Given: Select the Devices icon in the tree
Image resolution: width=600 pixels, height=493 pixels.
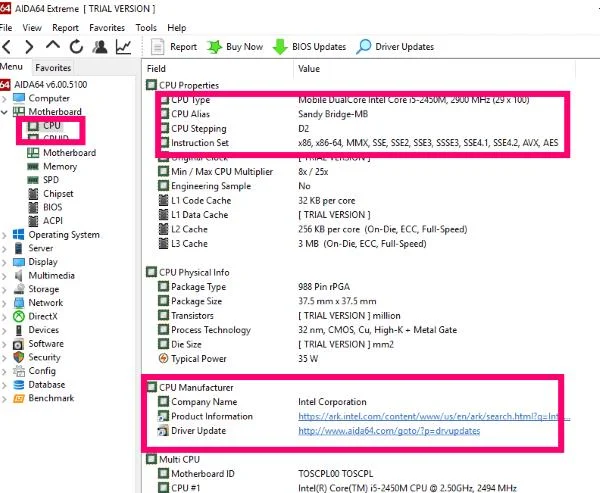Looking at the screenshot, I should [18, 330].
